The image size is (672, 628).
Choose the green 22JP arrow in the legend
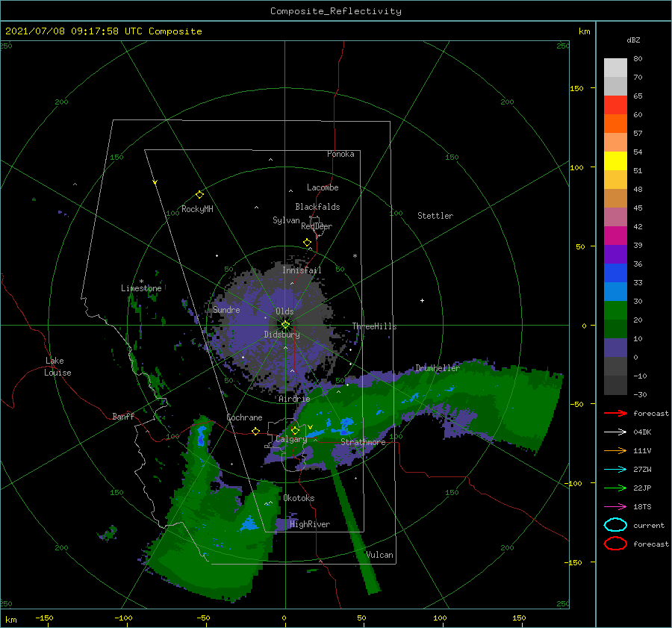(x=615, y=488)
